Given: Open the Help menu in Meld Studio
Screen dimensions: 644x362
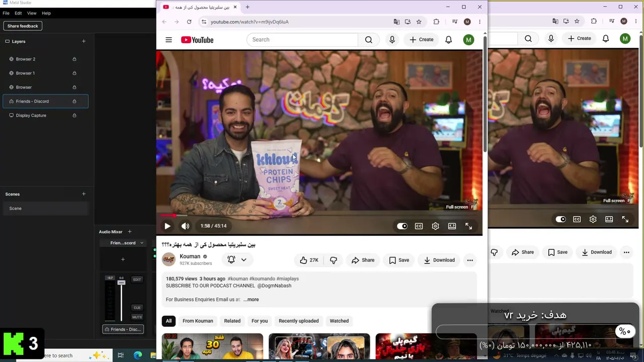Looking at the screenshot, I should pyautogui.click(x=46, y=13).
